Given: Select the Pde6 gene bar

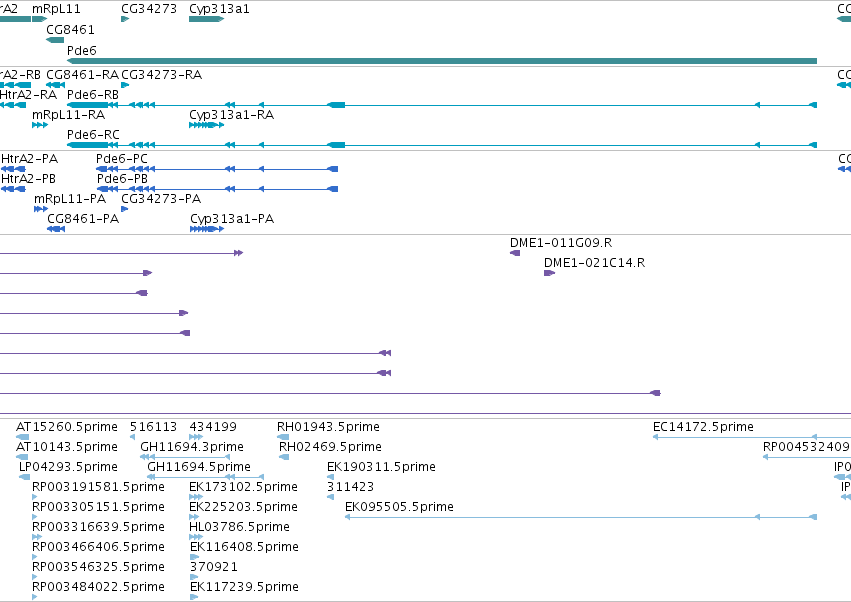Looking at the screenshot, I should [x=442, y=61].
